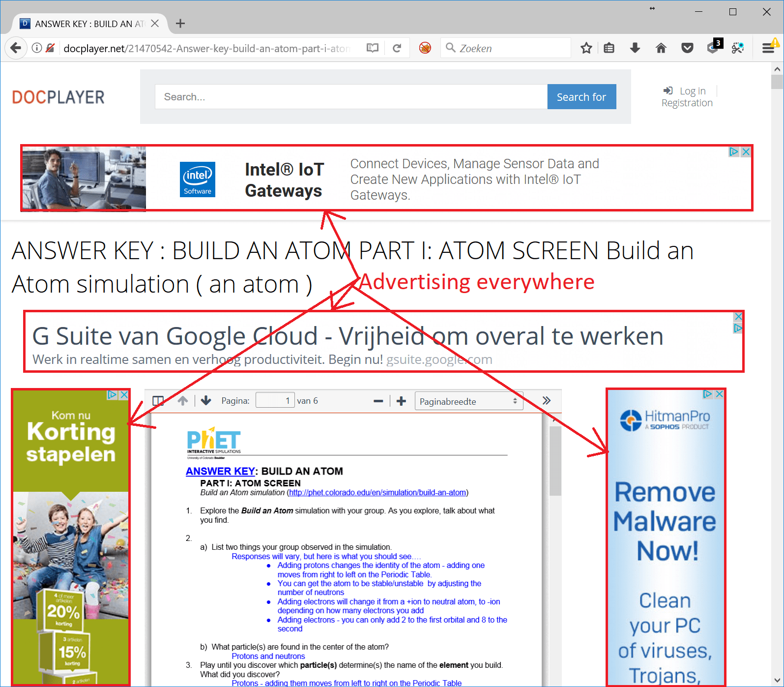Close the HitmanPro side ad

pos(719,394)
